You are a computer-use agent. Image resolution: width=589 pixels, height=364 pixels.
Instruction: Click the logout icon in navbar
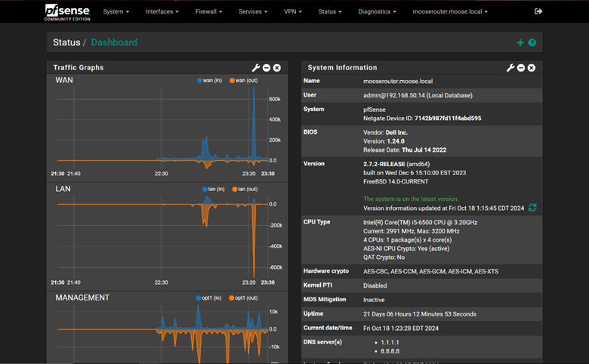tap(538, 11)
